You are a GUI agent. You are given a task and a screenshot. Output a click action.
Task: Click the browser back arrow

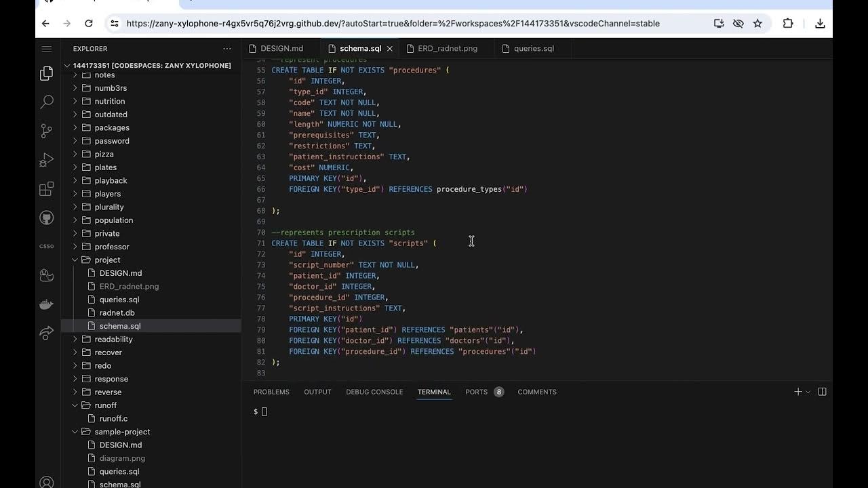point(45,23)
